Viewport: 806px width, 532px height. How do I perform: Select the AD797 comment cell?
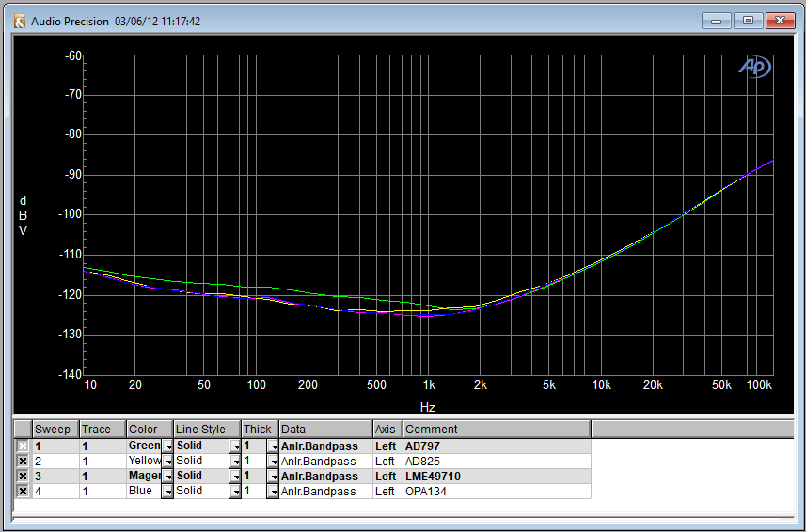click(497, 446)
